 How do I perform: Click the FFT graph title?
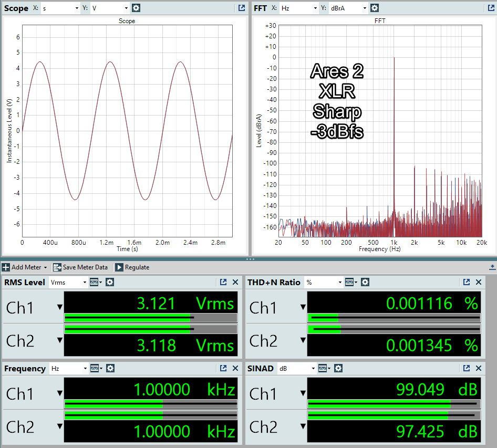[x=380, y=21]
